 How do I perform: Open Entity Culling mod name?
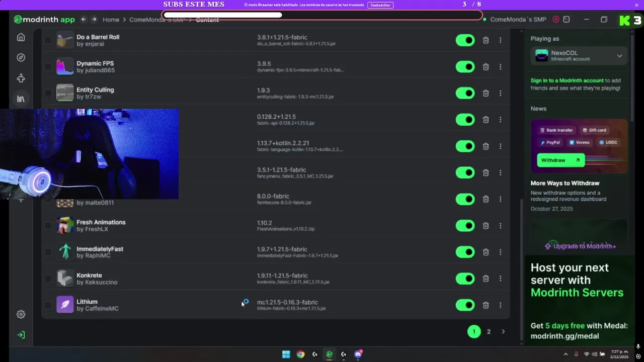[95, 90]
